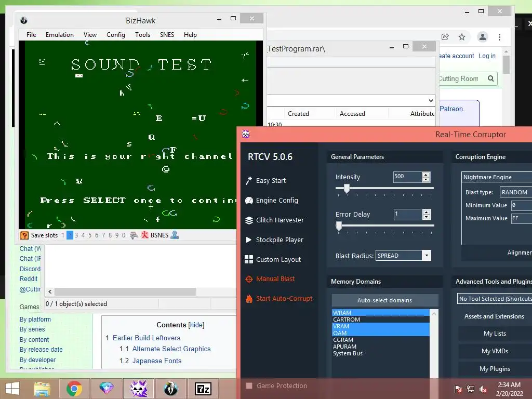Click the Error Delay slider handle
The width and height of the screenshot is (532, 399).
coord(339,226)
